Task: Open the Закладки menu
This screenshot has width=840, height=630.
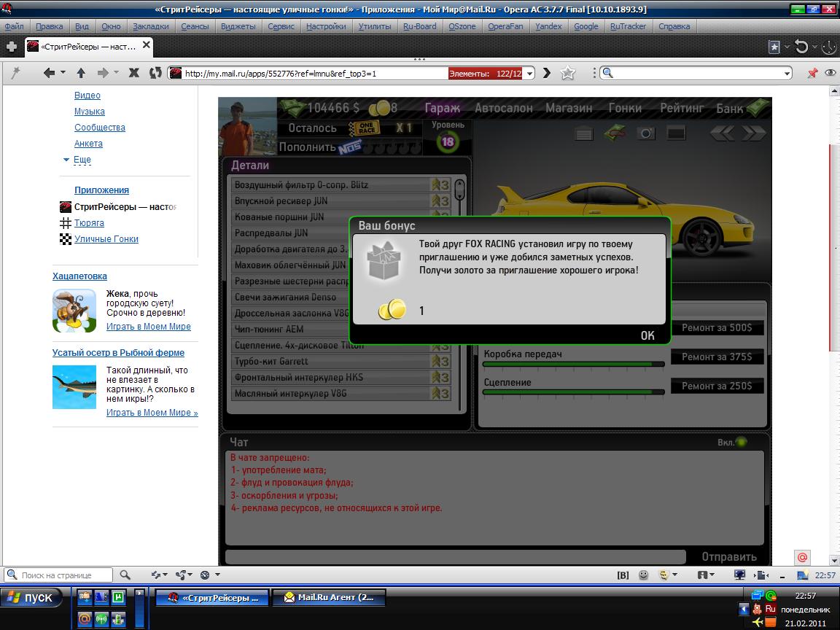Action: pos(150,26)
